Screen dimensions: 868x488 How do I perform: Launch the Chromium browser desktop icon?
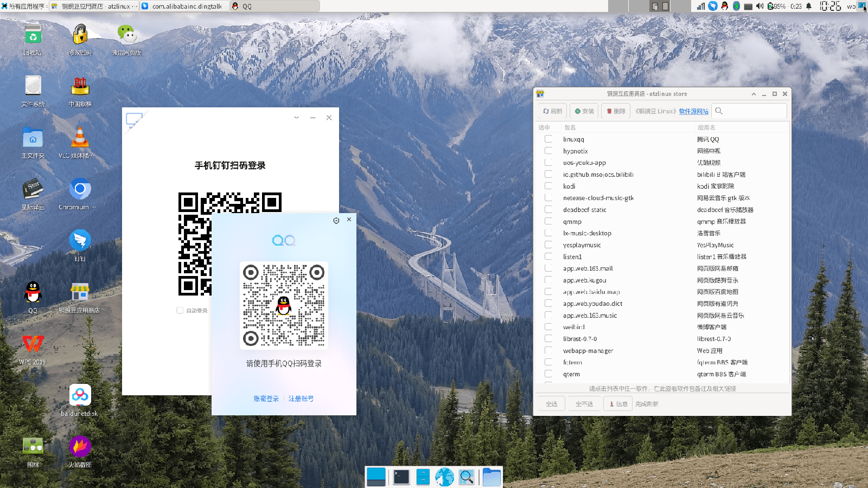80,189
